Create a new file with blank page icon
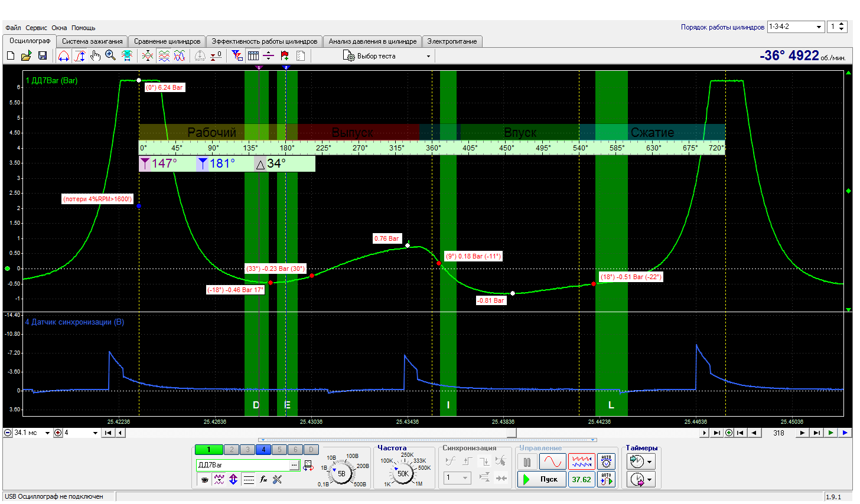The width and height of the screenshot is (860, 504). pos(11,55)
